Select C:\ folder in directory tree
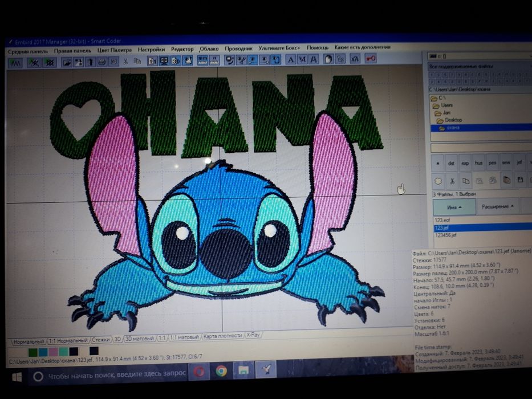The height and width of the screenshot is (399, 532). pyautogui.click(x=438, y=98)
